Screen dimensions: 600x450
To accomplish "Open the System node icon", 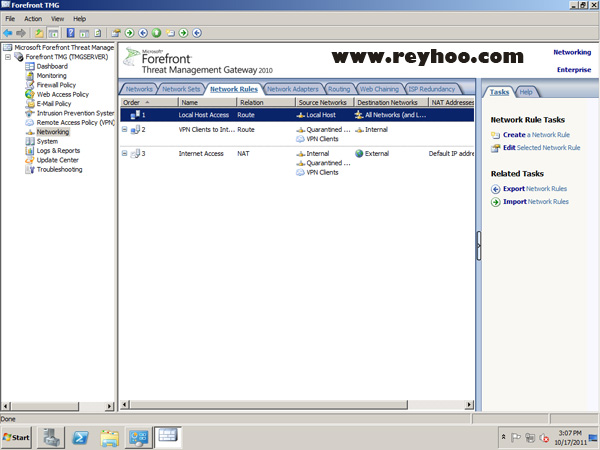I will click(x=30, y=141).
